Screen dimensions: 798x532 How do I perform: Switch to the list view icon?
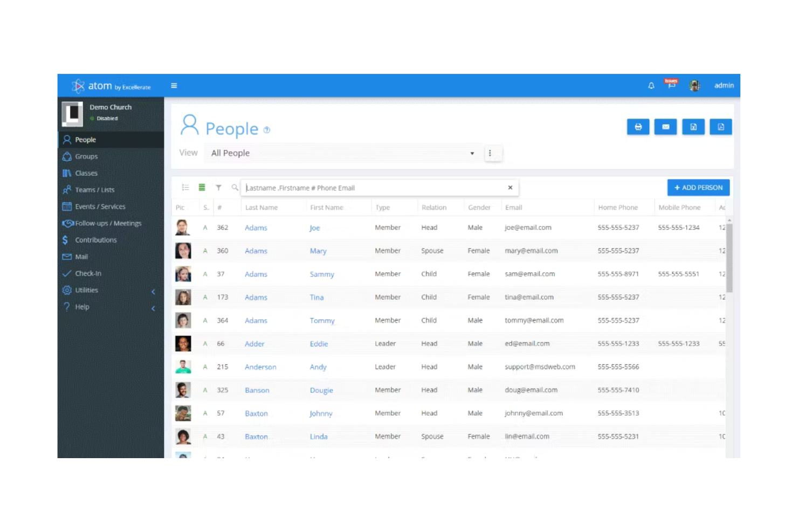click(x=185, y=188)
